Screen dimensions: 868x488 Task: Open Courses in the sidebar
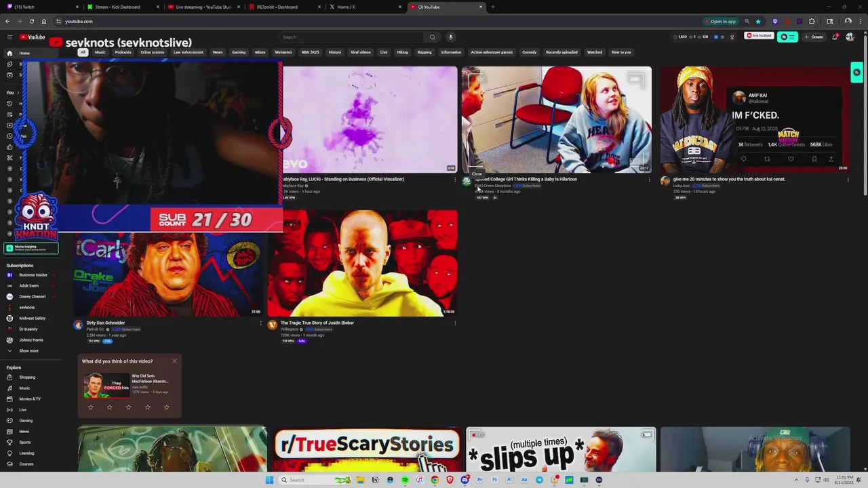pos(26,464)
